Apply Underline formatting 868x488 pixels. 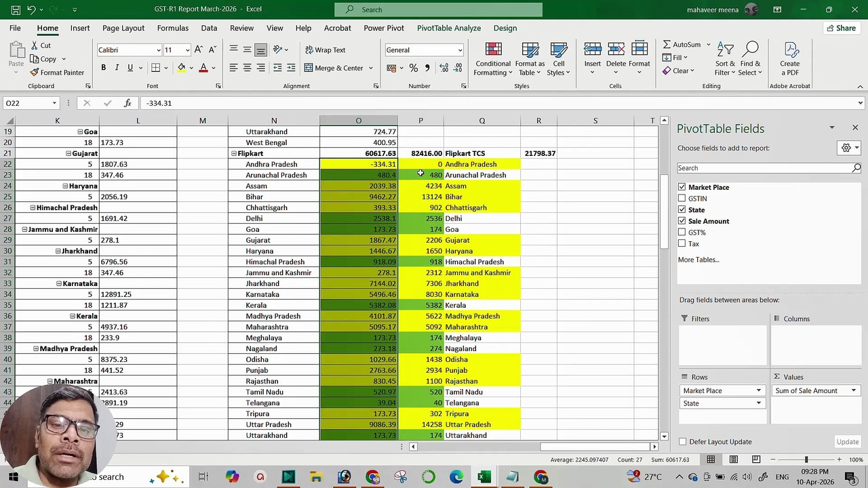(130, 68)
